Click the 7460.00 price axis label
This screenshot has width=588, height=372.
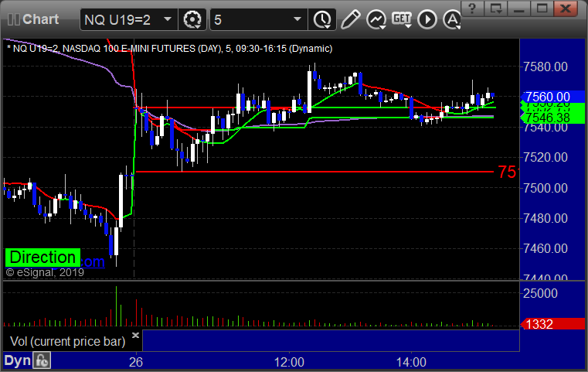(546, 248)
